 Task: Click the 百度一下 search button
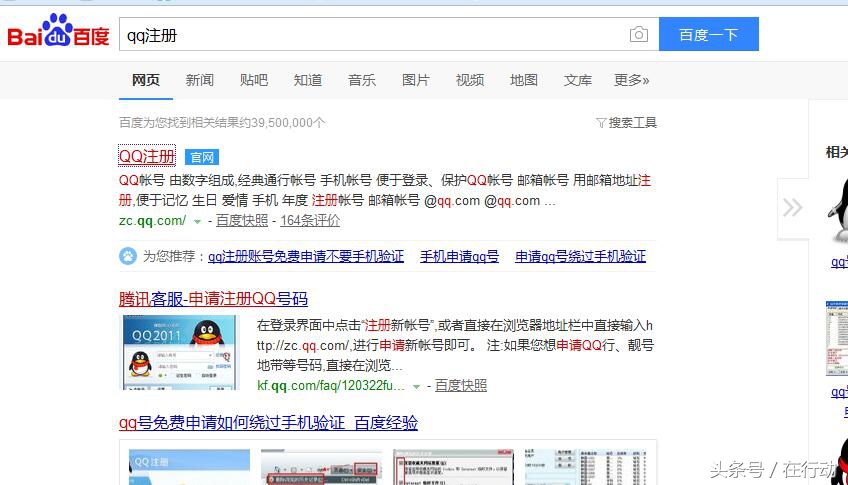(708, 34)
